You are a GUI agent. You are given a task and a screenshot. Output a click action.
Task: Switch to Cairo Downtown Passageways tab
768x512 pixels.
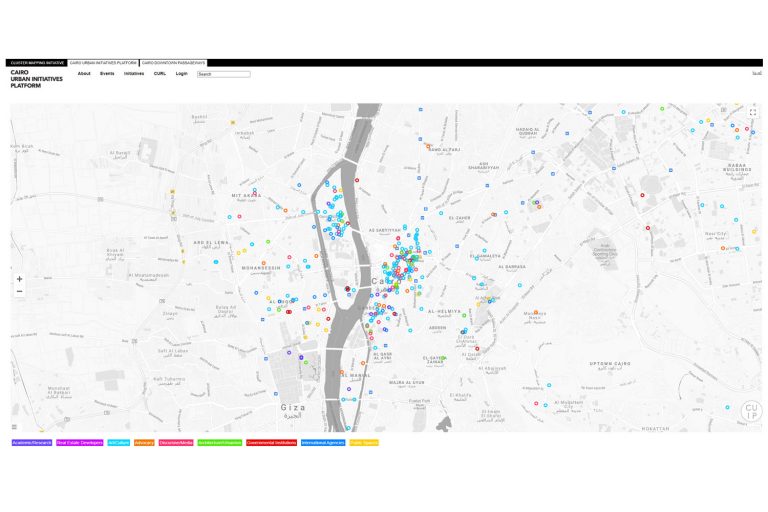click(173, 63)
